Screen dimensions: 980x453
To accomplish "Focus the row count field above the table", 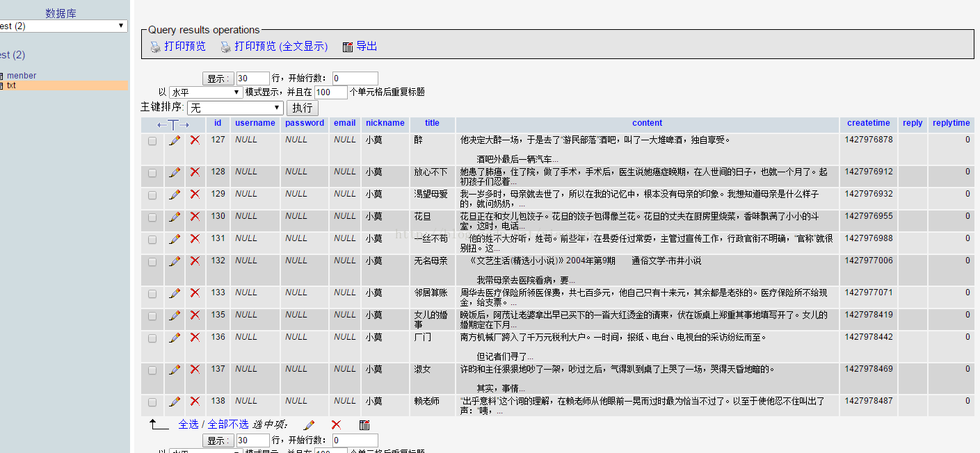I will point(253,79).
